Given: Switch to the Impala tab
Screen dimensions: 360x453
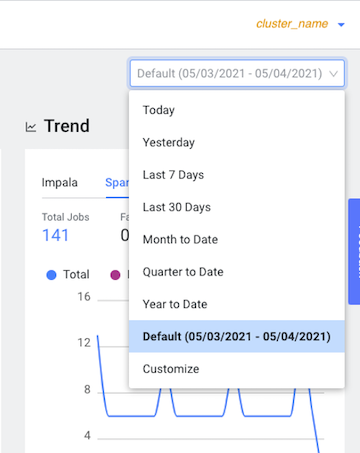Looking at the screenshot, I should [60, 183].
